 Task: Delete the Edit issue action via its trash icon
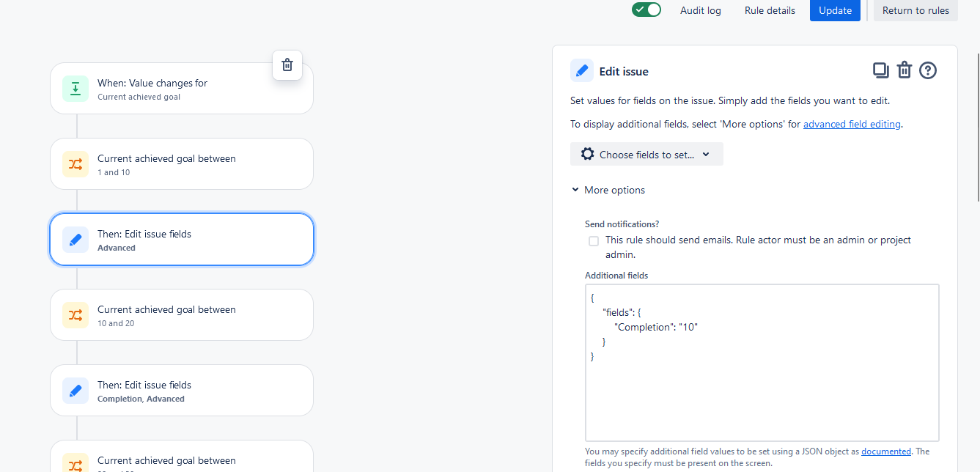[x=904, y=70]
